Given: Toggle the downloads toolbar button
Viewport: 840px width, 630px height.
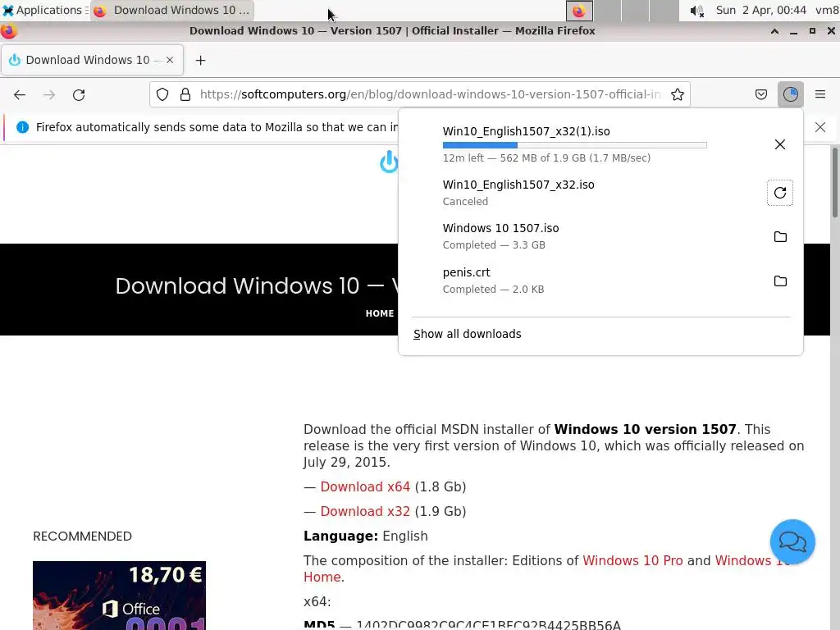Looking at the screenshot, I should click(790, 95).
